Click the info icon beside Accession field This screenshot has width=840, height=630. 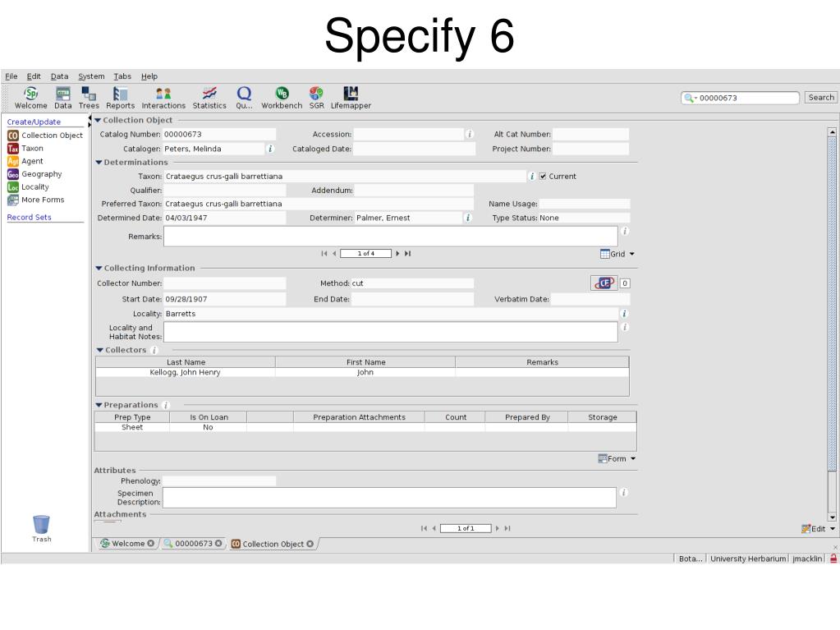(x=470, y=134)
